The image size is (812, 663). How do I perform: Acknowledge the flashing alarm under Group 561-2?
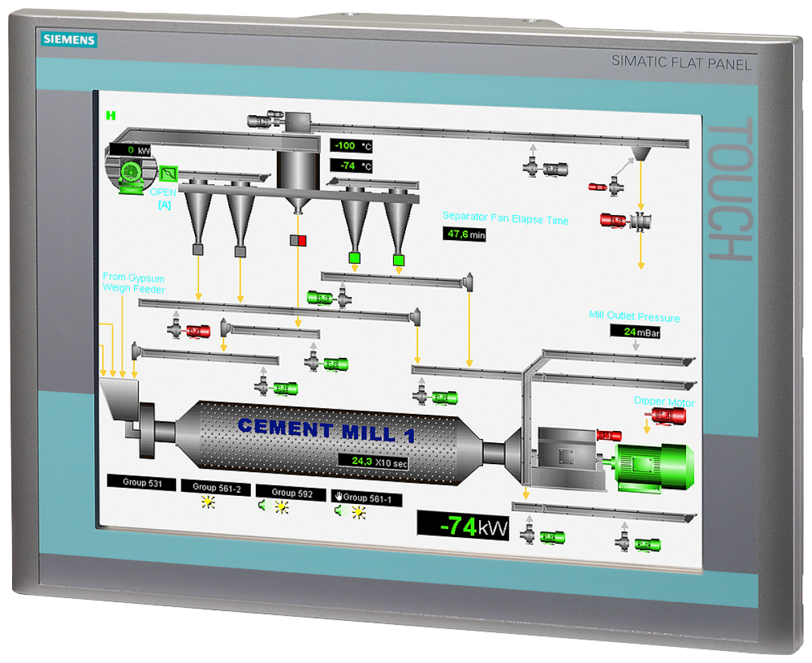[x=208, y=502]
